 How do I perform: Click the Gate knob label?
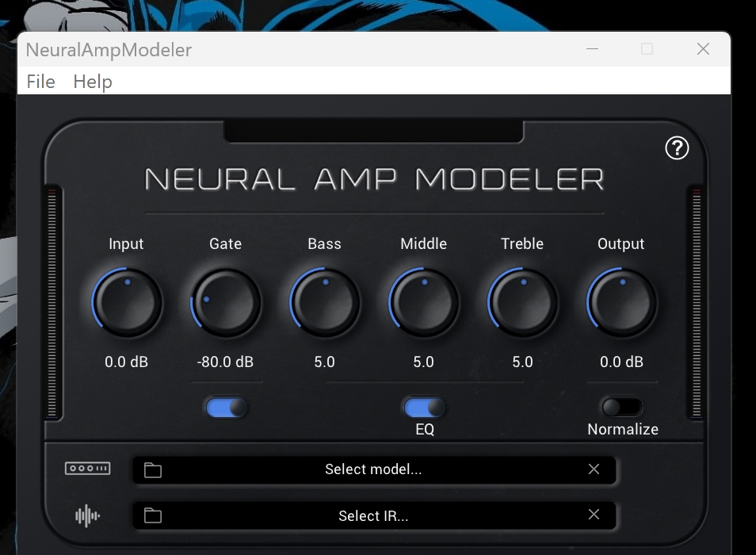226,243
